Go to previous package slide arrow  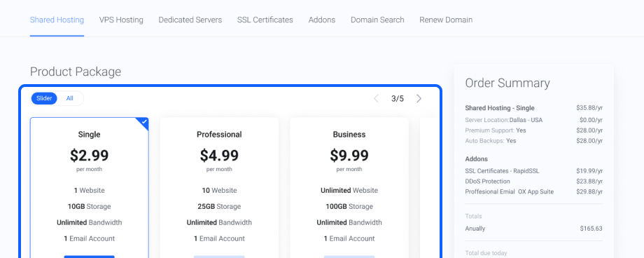pos(376,98)
